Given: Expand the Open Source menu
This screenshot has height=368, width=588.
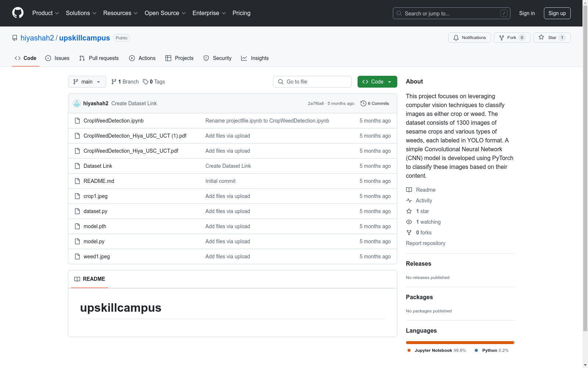Looking at the screenshot, I should click(x=165, y=13).
